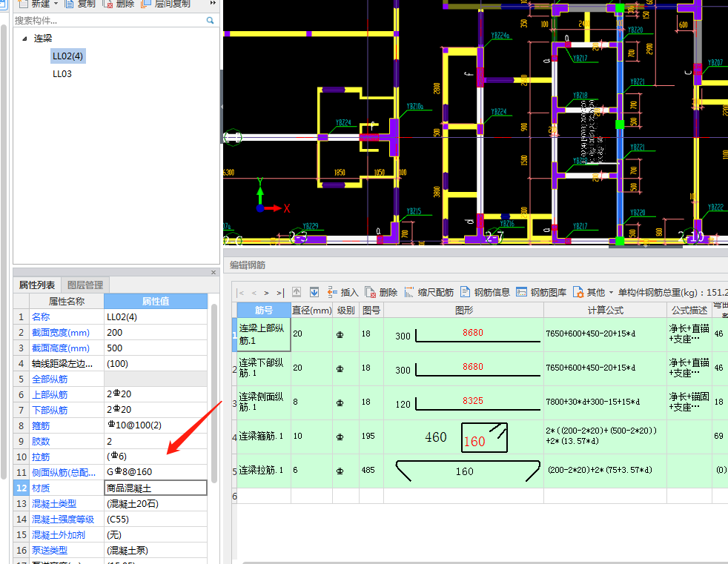Click the 新建 (New) component button
The height and width of the screenshot is (564, 728).
pyautogui.click(x=35, y=4)
